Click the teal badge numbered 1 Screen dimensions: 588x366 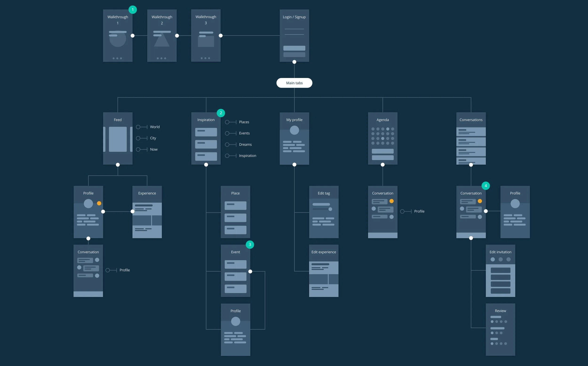point(133,10)
